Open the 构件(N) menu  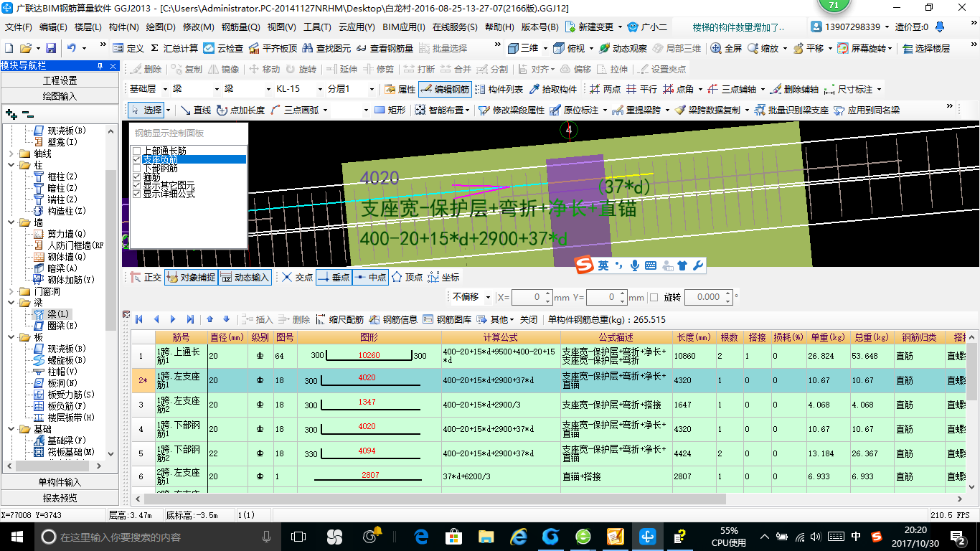coord(123,27)
